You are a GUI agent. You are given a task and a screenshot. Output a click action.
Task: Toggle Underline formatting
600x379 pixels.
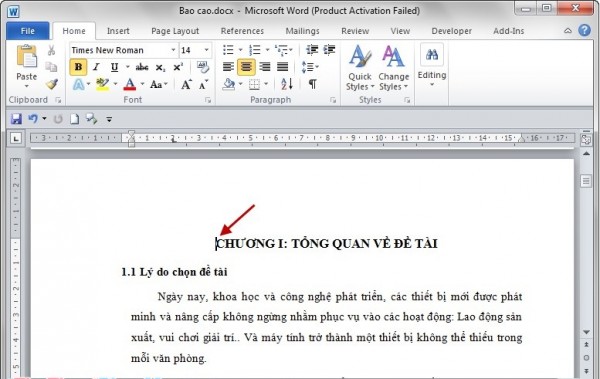tap(114, 67)
